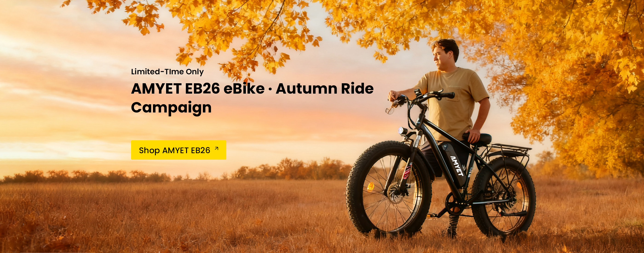
Task: Click the yellow Shop AMYET EB26 button
Action: click(x=178, y=150)
